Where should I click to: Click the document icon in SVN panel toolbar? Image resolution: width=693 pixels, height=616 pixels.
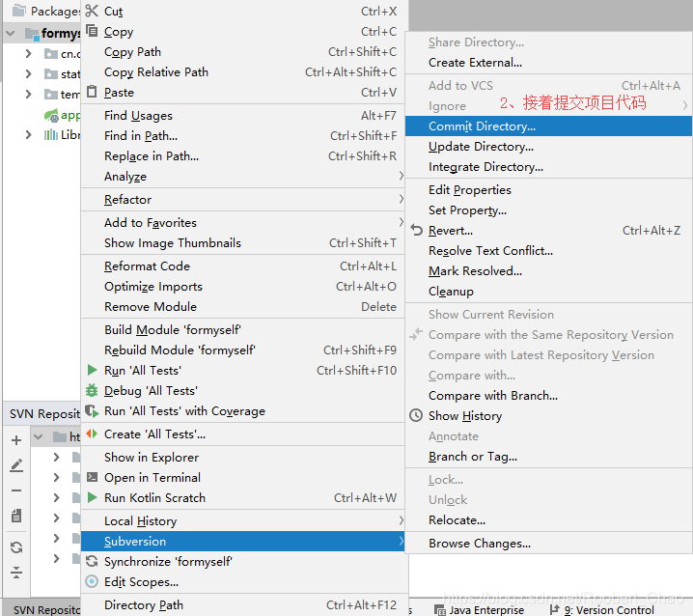click(x=16, y=516)
